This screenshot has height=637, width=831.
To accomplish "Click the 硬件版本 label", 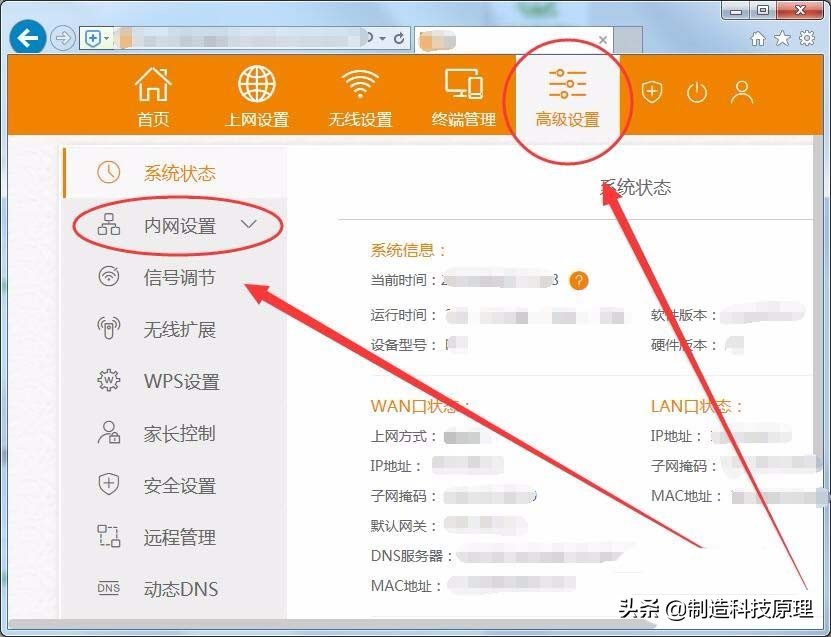I will tap(684, 345).
